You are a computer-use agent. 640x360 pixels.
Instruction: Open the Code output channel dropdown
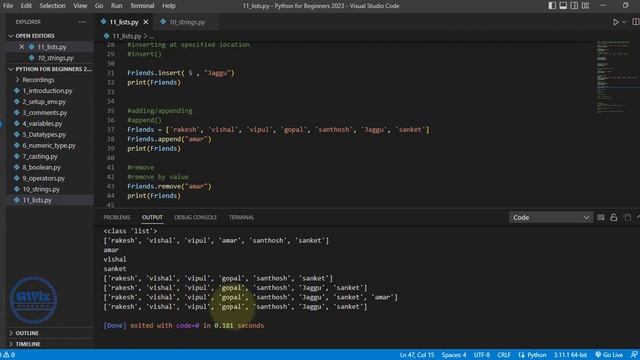550,218
